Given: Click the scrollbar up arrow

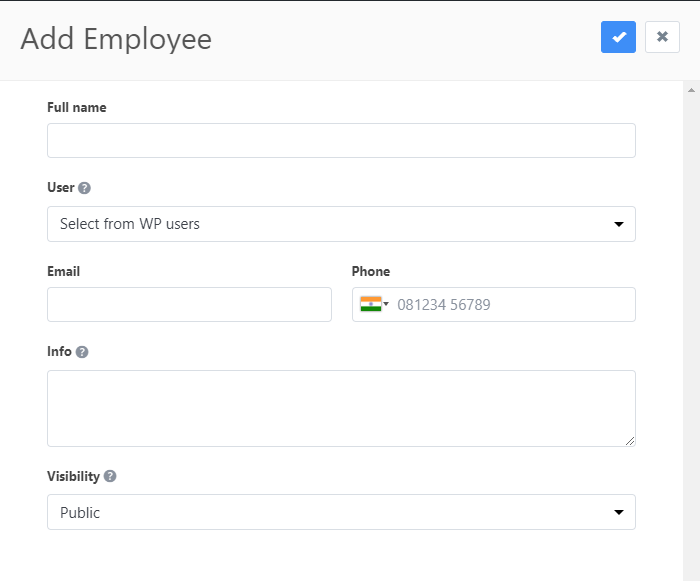Looking at the screenshot, I should click(692, 90).
